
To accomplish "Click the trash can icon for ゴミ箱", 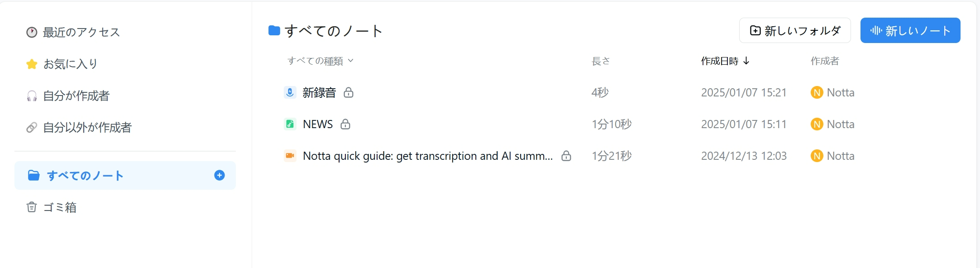I will (x=32, y=207).
